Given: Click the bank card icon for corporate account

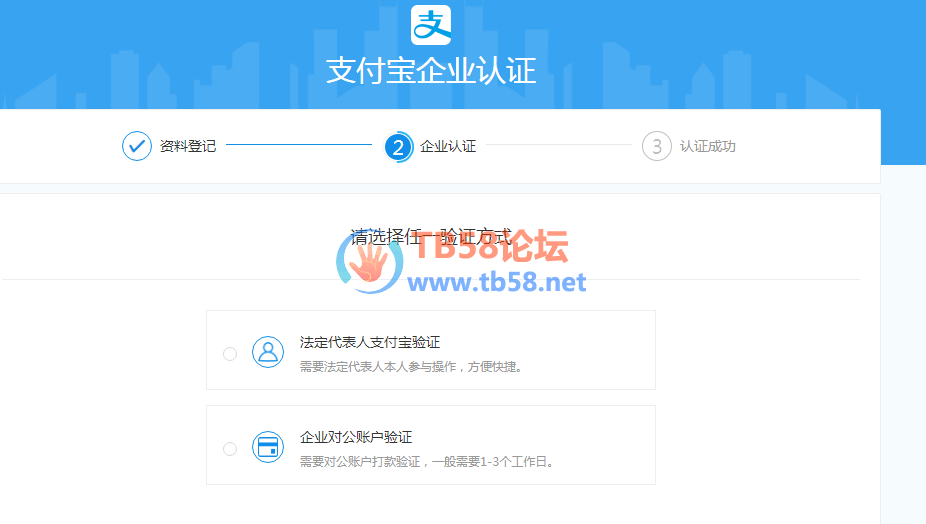Looking at the screenshot, I should click(268, 447).
